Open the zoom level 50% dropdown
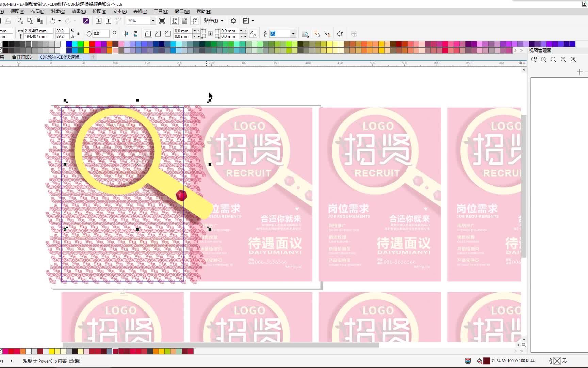Screen dimensions: 588x368 [153, 21]
